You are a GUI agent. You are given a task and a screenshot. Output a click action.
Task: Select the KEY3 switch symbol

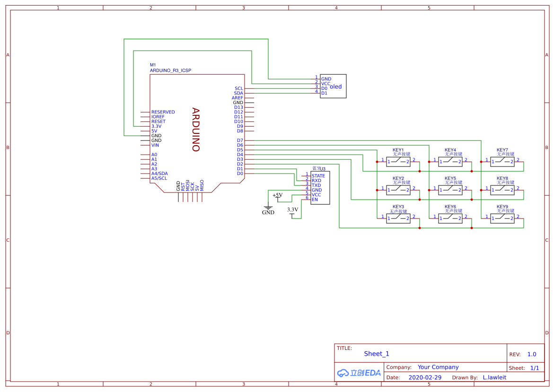pyautogui.click(x=398, y=218)
